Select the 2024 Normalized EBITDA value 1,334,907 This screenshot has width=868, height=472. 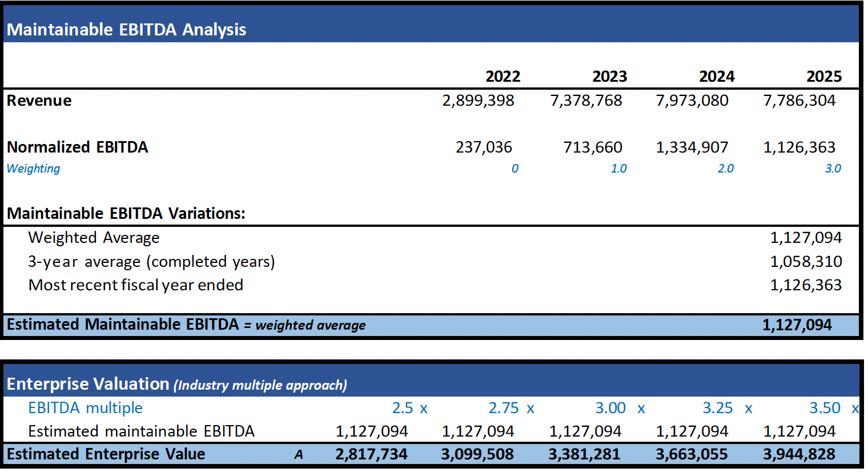692,147
